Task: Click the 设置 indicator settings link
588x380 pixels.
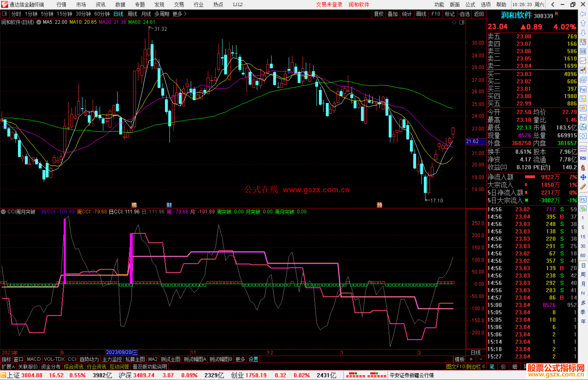Action: click(253, 359)
